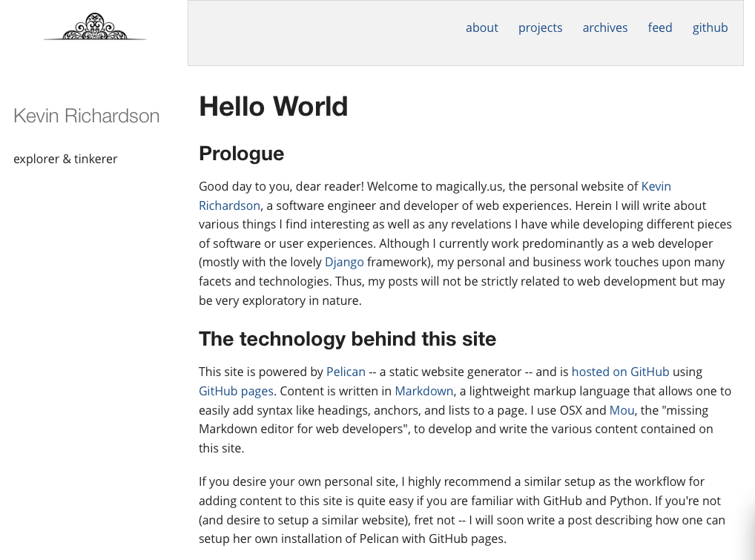The image size is (755, 560).
Task: Click the ornamental site logo
Action: click(x=95, y=27)
